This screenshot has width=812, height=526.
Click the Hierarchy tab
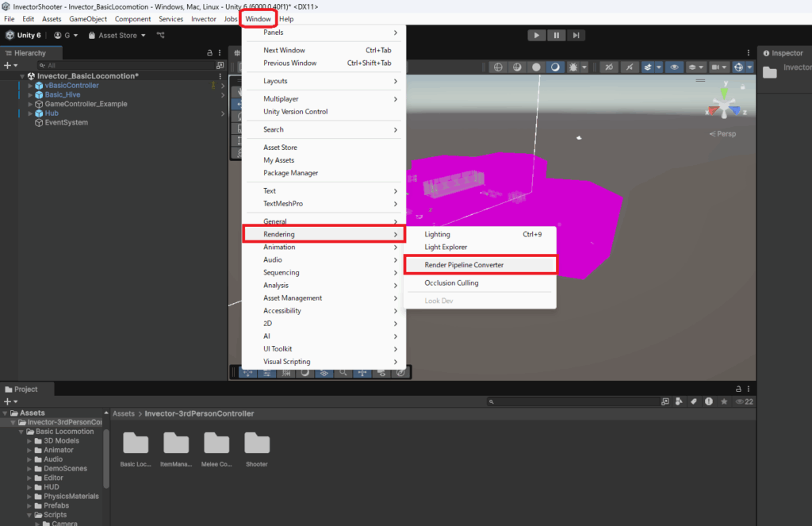[30, 53]
